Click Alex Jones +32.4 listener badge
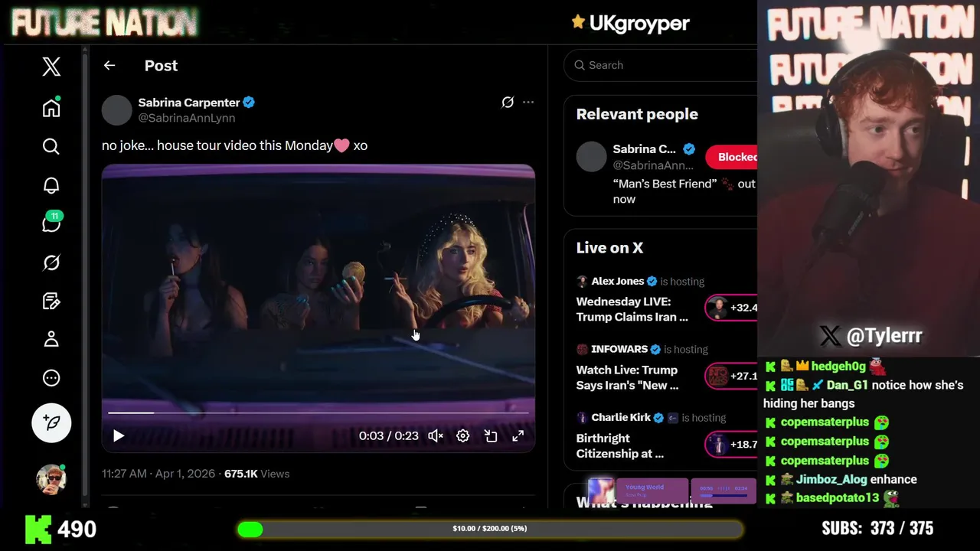This screenshot has height=551, width=980. 732,308
